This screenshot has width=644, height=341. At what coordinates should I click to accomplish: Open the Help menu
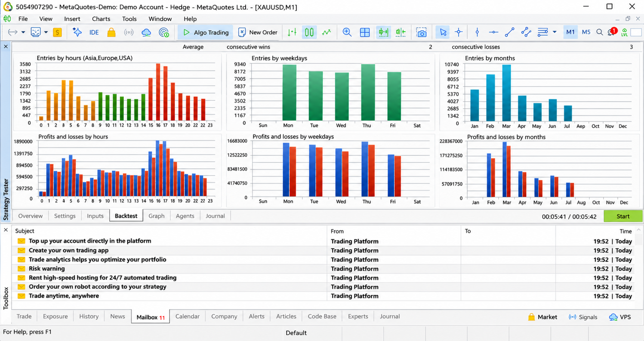[x=190, y=19]
